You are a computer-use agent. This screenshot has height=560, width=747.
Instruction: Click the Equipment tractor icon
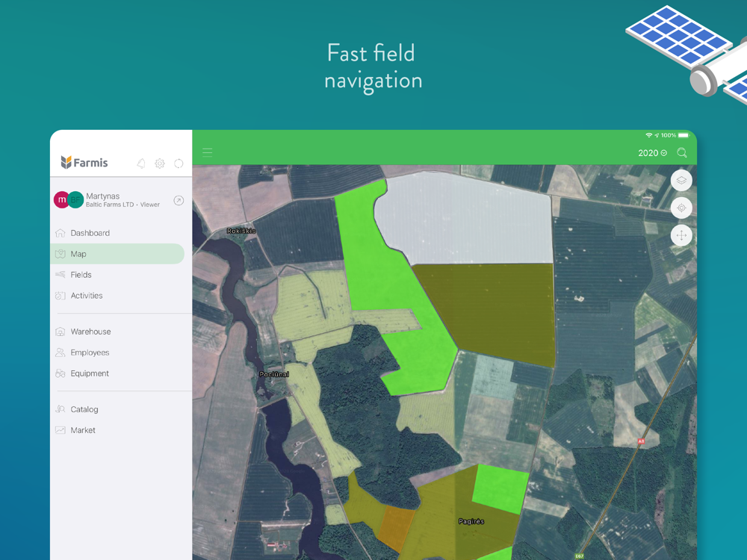[x=60, y=373]
